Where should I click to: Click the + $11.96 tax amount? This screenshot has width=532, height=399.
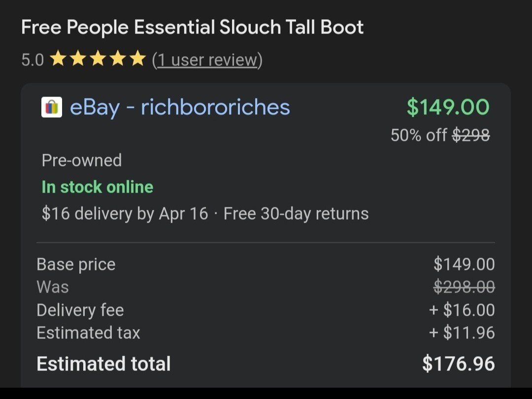click(462, 333)
